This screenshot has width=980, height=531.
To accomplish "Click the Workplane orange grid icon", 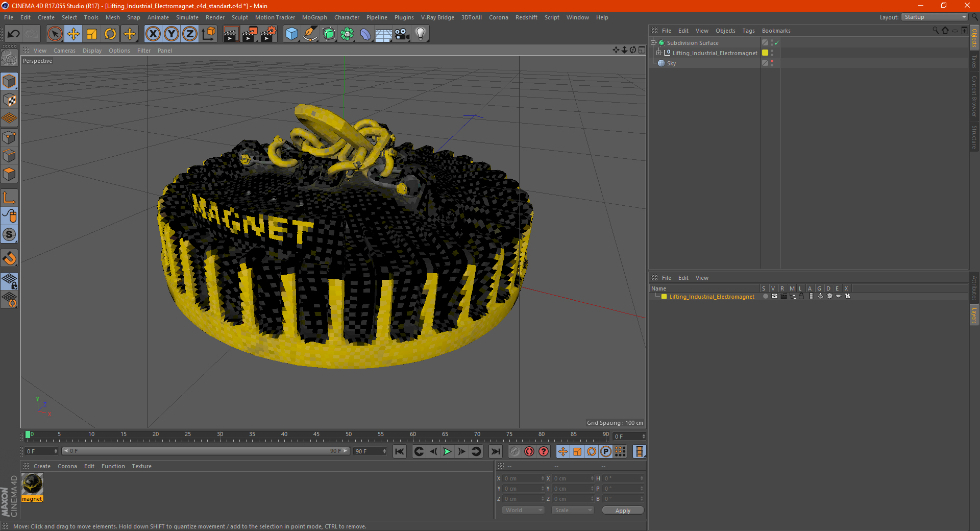I will (9, 118).
